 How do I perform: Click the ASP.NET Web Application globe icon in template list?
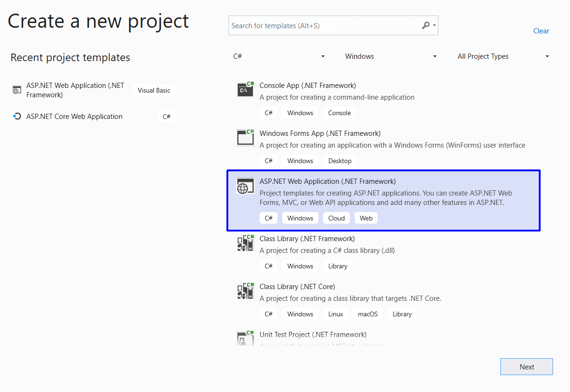[x=245, y=187]
